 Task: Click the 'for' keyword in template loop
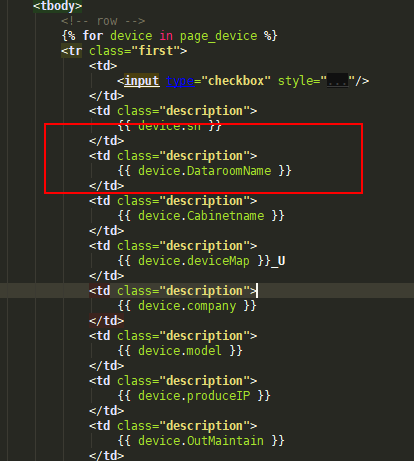click(x=93, y=36)
